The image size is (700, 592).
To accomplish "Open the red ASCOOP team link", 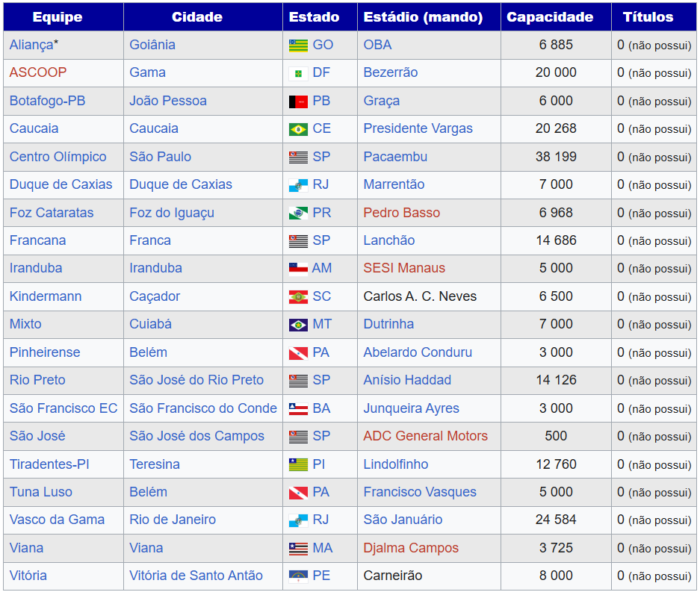I will pyautogui.click(x=38, y=72).
